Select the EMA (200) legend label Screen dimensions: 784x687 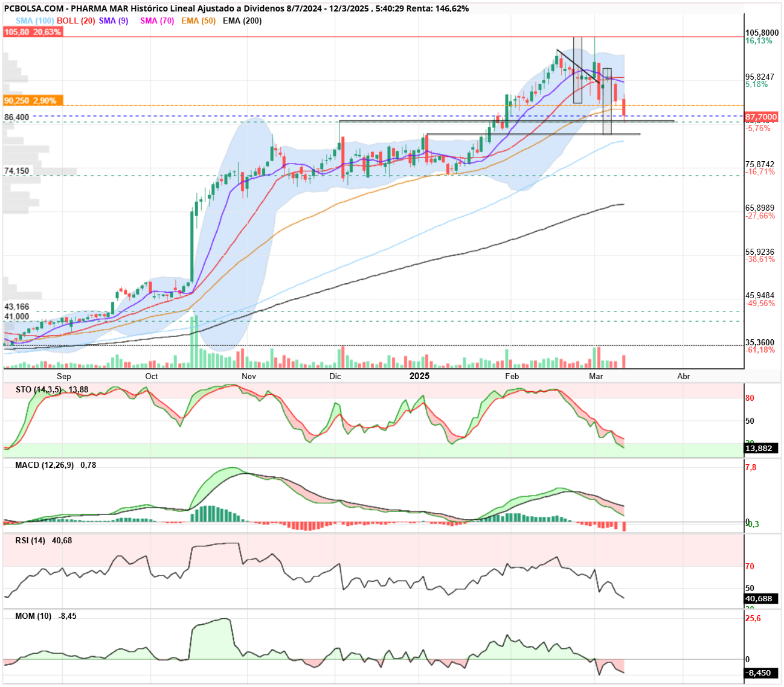[x=242, y=21]
